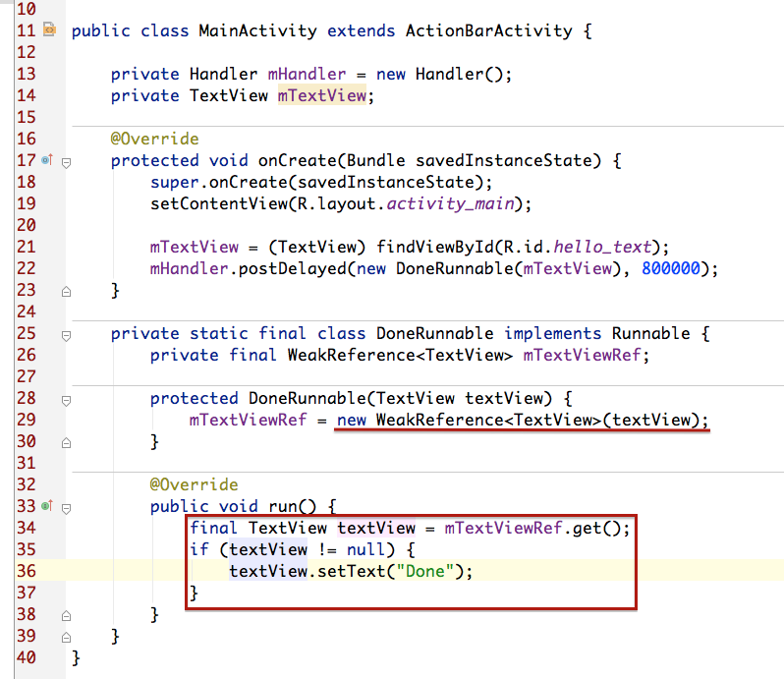
Task: Click line number 36 in the gutter
Action: click(27, 571)
